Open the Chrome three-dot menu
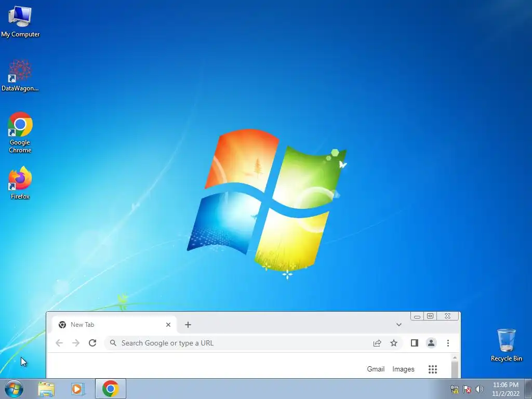Viewport: 532px width, 399px height. click(x=448, y=343)
